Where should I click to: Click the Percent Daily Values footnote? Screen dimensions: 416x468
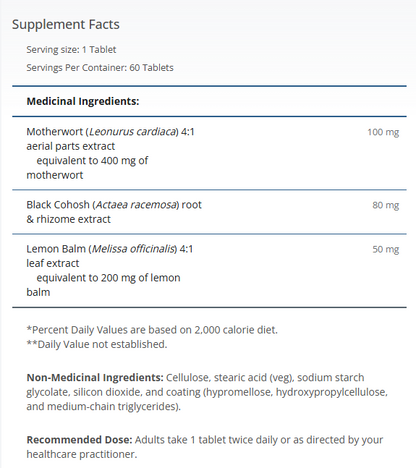click(x=152, y=330)
